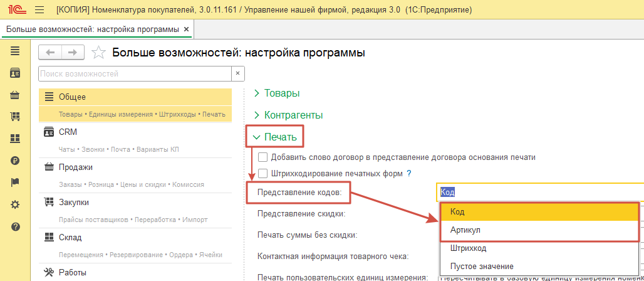
Task: Open the main hamburger menu in title bar
Action: [39, 10]
